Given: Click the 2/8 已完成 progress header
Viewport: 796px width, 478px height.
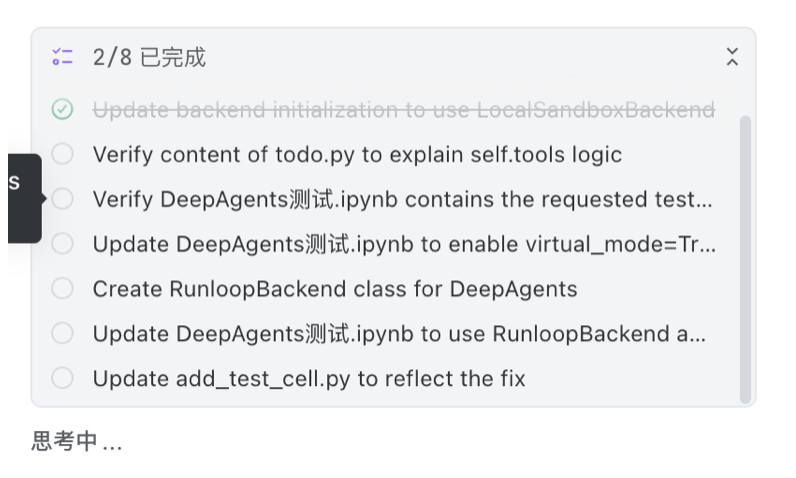Looking at the screenshot, I should [x=149, y=57].
